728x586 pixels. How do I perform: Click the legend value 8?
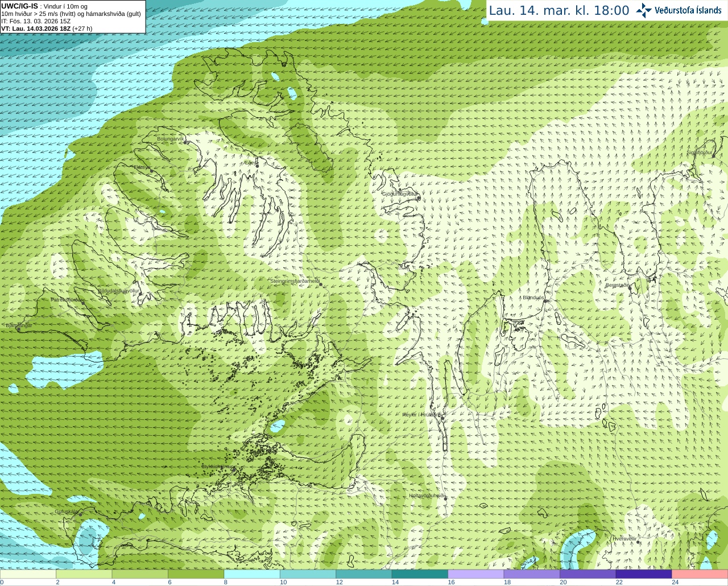coord(226,582)
